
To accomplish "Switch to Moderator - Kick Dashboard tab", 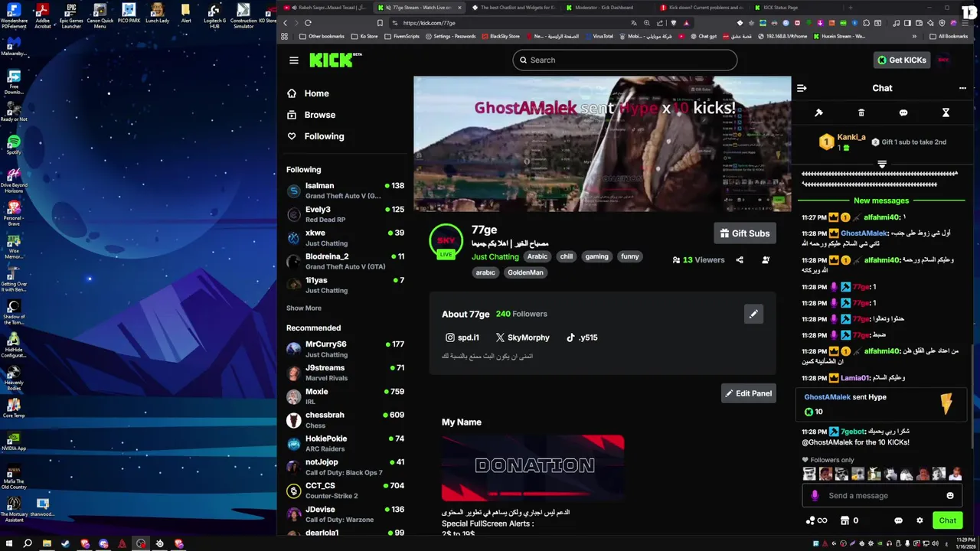I will click(x=604, y=8).
